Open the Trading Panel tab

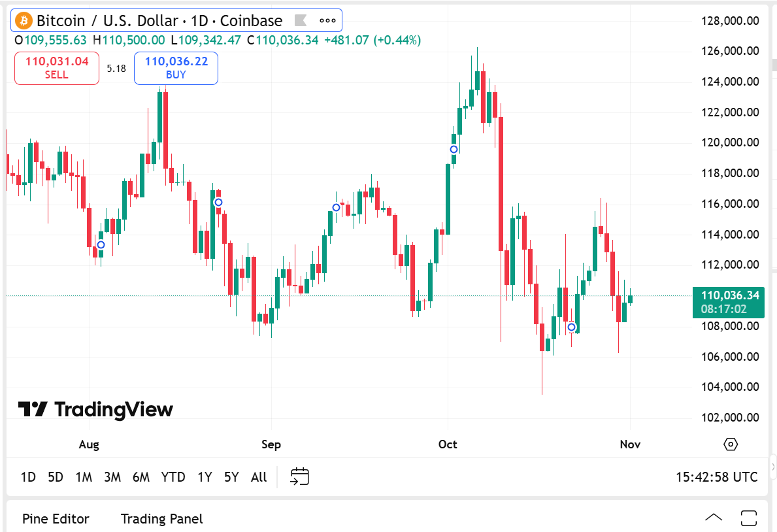[161, 519]
